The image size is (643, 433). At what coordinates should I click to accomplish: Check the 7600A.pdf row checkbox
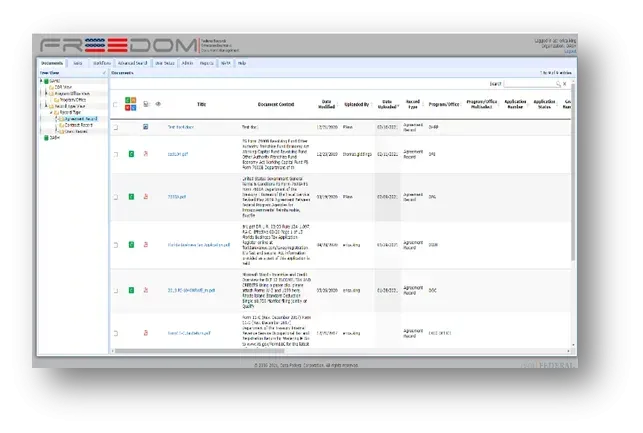click(x=116, y=197)
